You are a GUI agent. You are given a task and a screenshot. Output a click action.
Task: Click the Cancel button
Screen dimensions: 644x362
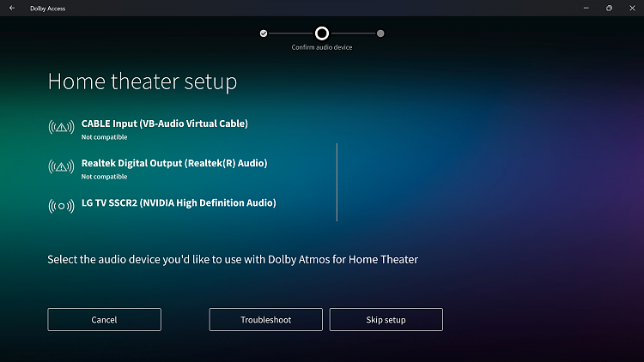point(104,319)
